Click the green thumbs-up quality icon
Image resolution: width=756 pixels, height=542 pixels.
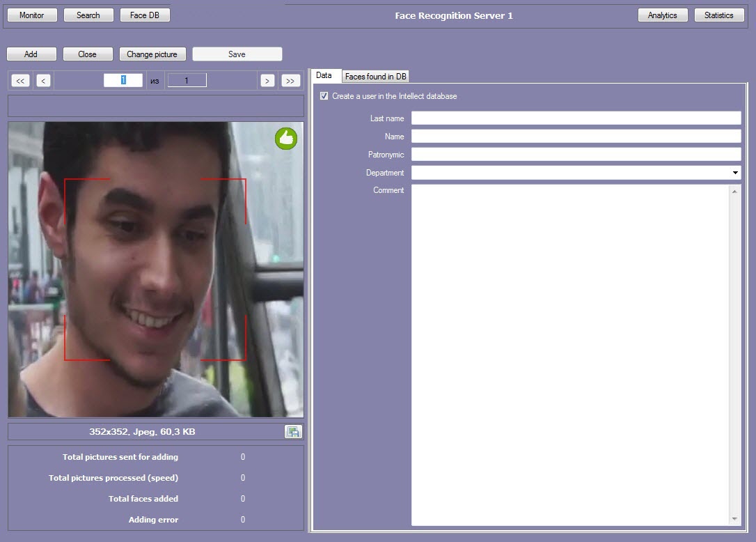[285, 139]
